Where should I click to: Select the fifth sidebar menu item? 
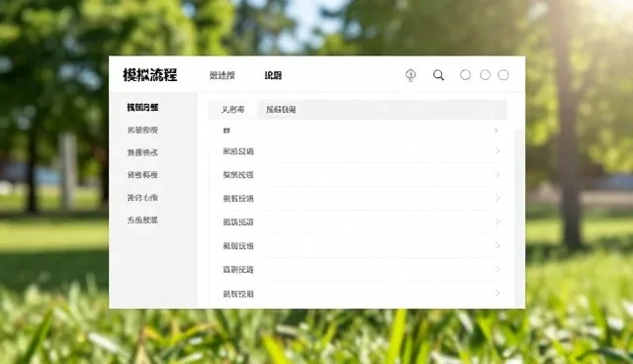point(142,198)
